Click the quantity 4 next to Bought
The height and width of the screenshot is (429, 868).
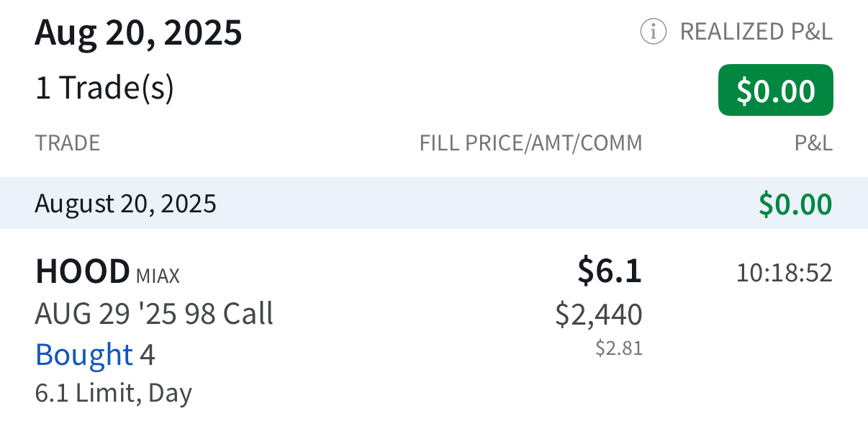tap(148, 355)
